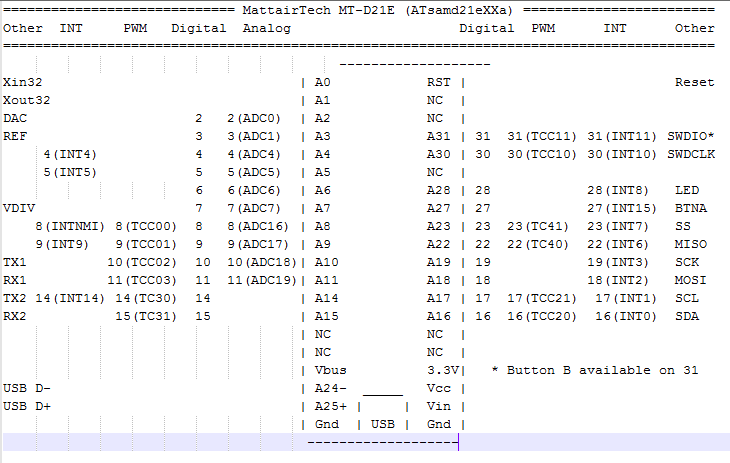This screenshot has width=730, height=463.
Task: Click the 'REF' text
Action: pos(15,136)
